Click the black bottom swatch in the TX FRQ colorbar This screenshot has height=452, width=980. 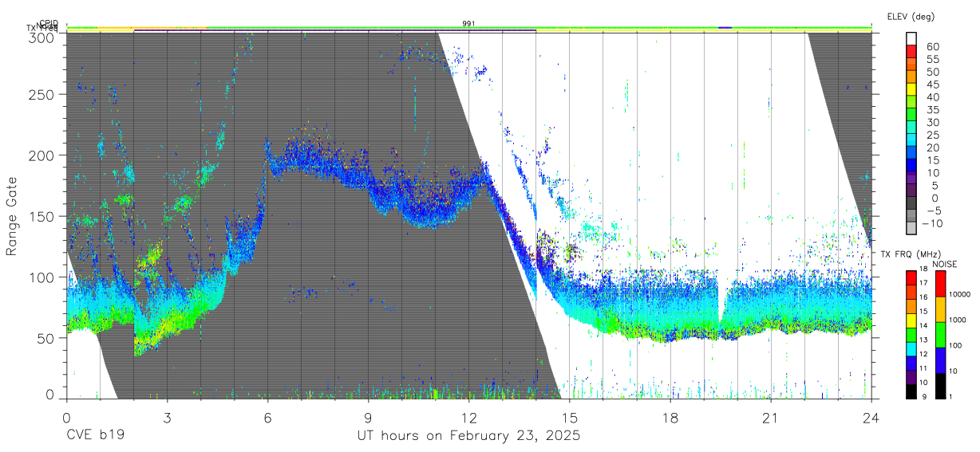click(911, 391)
